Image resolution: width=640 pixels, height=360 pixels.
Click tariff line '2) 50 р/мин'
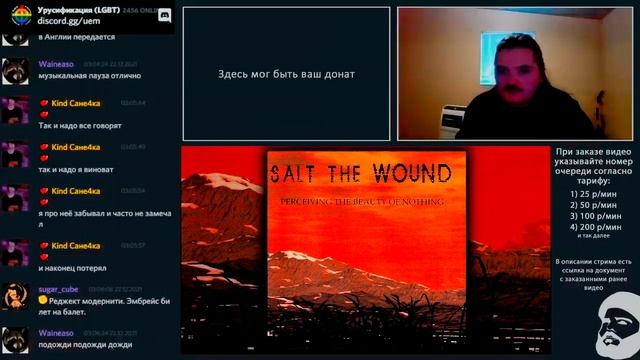[593, 205]
